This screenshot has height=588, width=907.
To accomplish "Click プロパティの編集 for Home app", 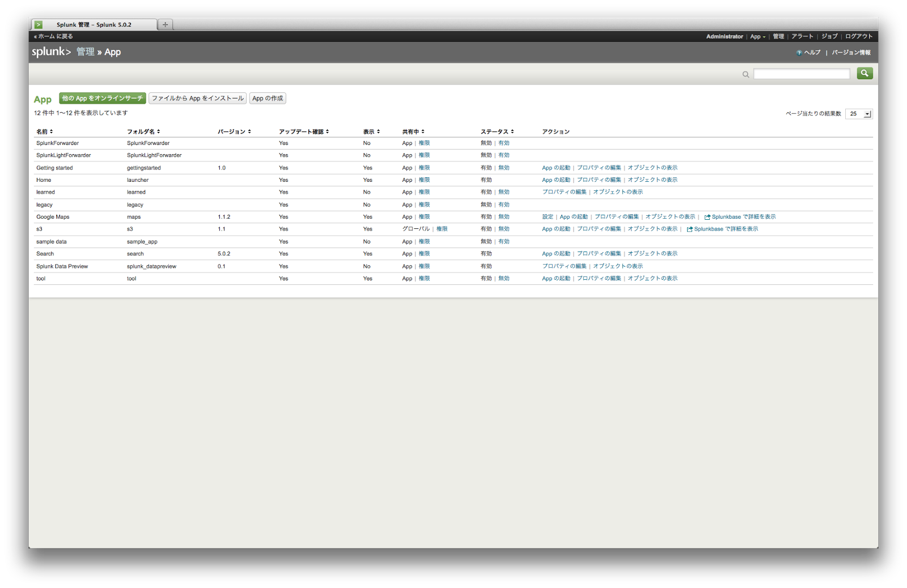I will [599, 180].
